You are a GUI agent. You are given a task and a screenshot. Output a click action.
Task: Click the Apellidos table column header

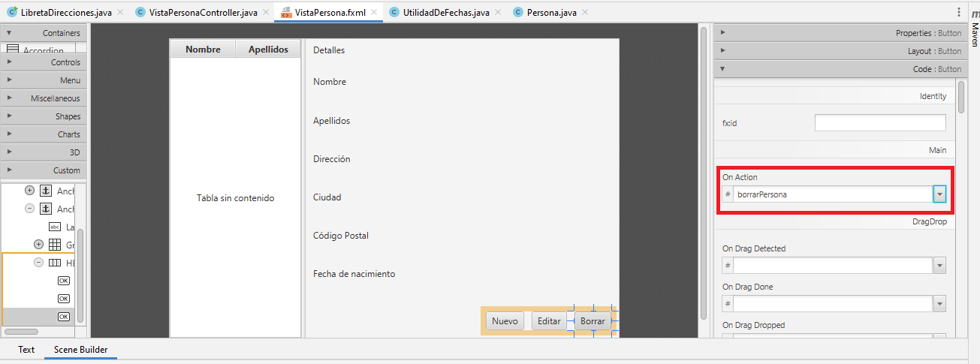pos(268,50)
